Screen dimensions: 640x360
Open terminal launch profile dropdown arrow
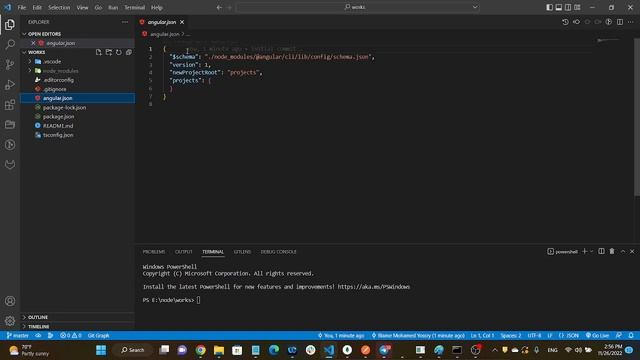[591, 251]
